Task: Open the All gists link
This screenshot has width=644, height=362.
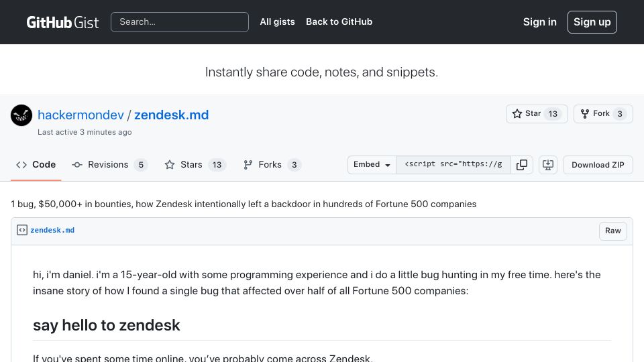Action: pyautogui.click(x=277, y=21)
